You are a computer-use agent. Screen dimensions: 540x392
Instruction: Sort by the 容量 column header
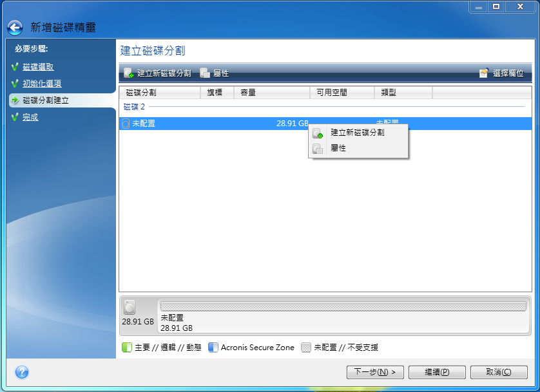(272, 93)
